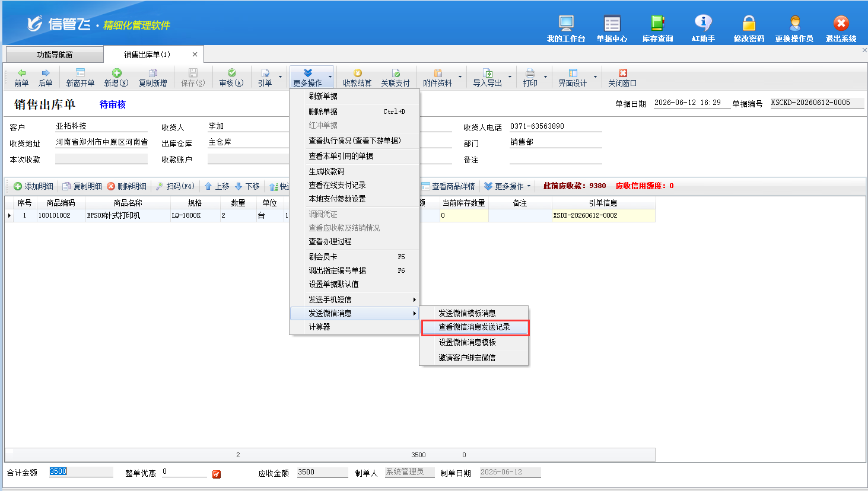The image size is (868, 491).
Task: Choose 生成收款码 menu entry
Action: click(x=354, y=171)
